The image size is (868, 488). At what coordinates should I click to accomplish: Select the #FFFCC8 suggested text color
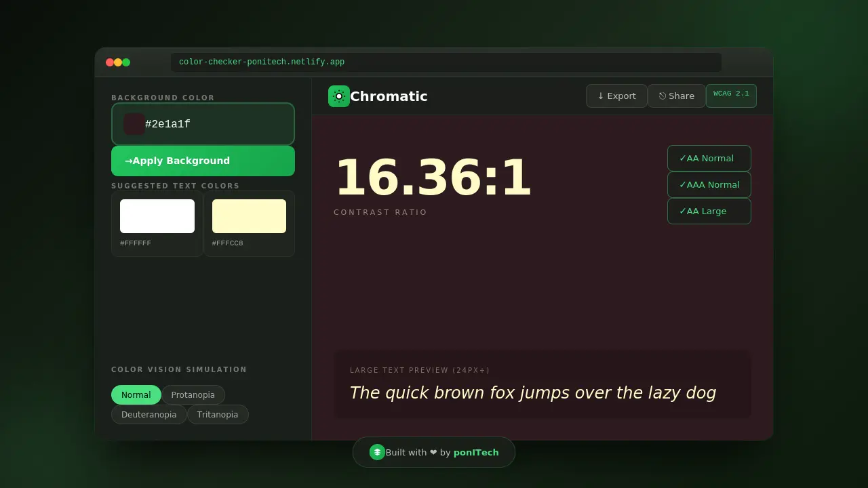pyautogui.click(x=249, y=216)
